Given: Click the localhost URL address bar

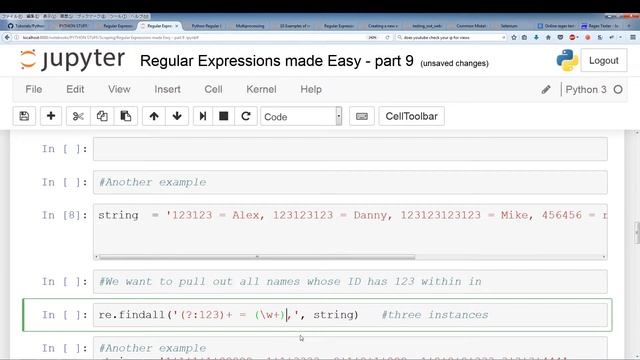Looking at the screenshot, I should click(196, 37).
